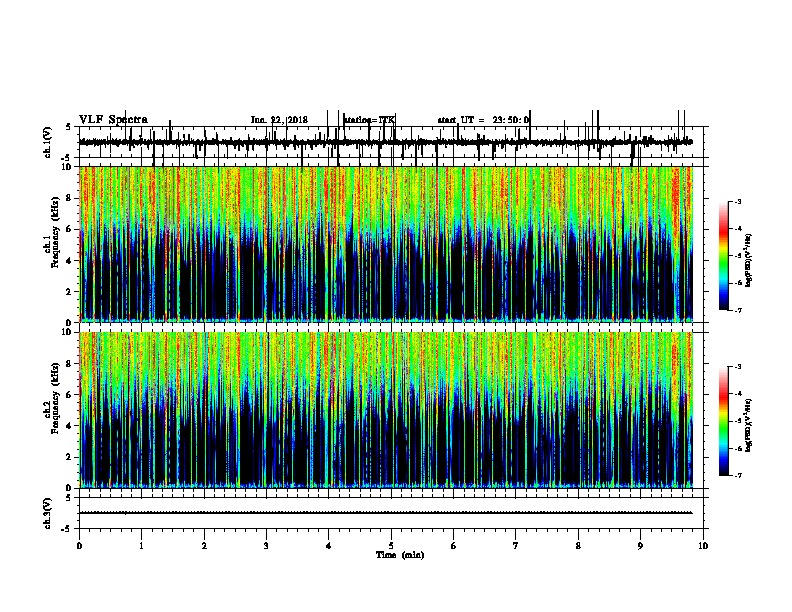792x612 pixels.
Task: Click the 'start UT = 23:50:0' header text
Action: 483,120
